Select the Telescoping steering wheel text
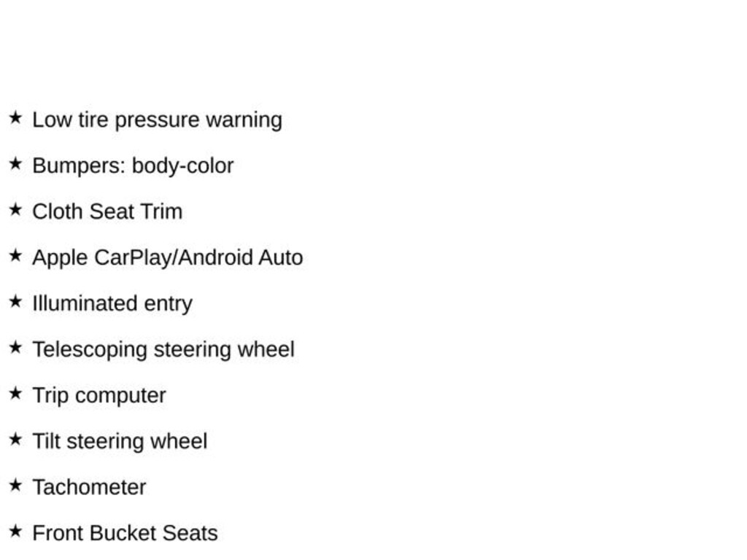The height and width of the screenshot is (560, 747). click(x=163, y=349)
